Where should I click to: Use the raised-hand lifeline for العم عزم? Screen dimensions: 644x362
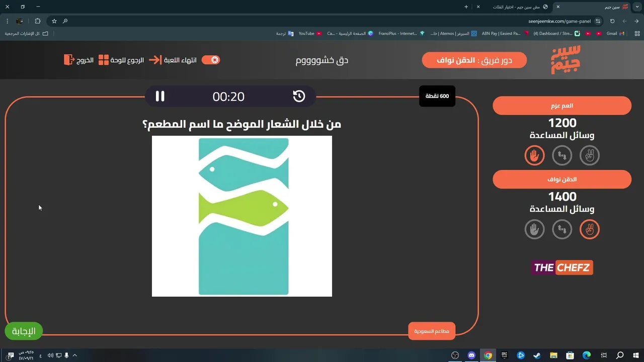coord(534,156)
